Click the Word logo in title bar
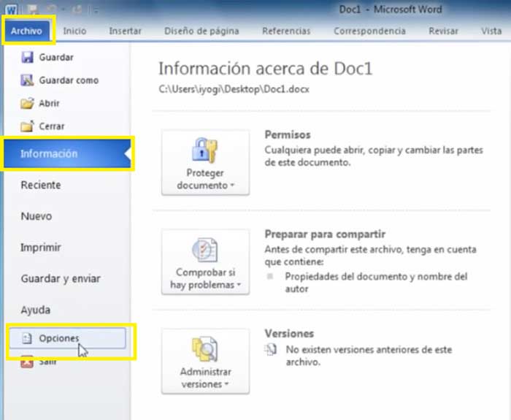The height and width of the screenshot is (420, 511). [x=11, y=9]
